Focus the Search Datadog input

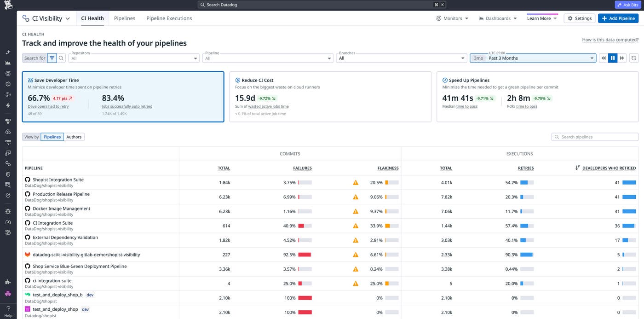322,5
